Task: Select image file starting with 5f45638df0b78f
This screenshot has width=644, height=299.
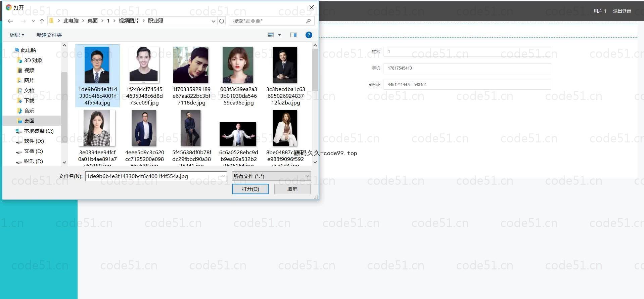Action: [191, 137]
